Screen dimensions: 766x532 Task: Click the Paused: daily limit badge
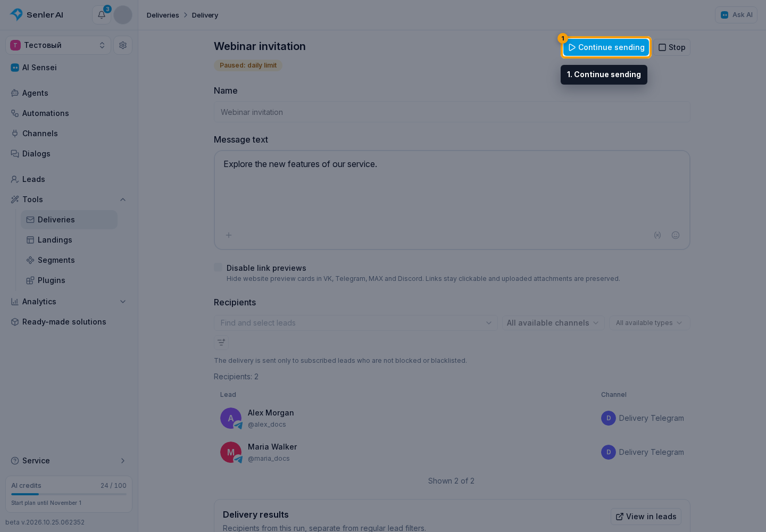coord(248,65)
